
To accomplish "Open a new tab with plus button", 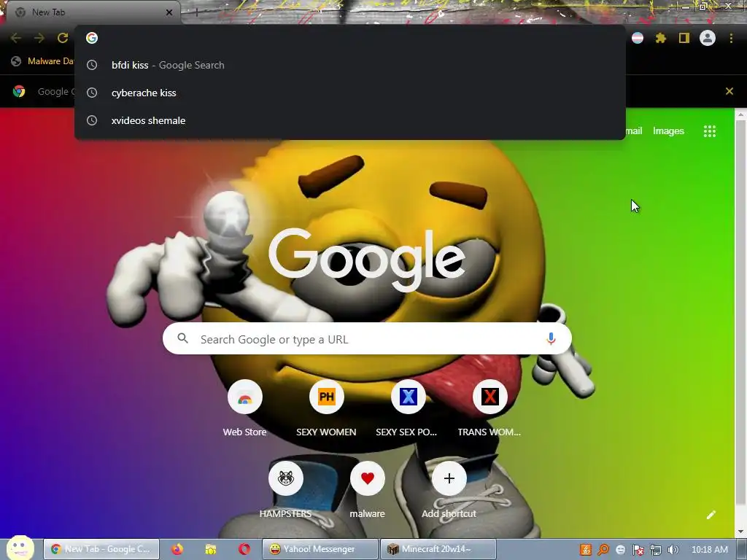I will click(196, 12).
